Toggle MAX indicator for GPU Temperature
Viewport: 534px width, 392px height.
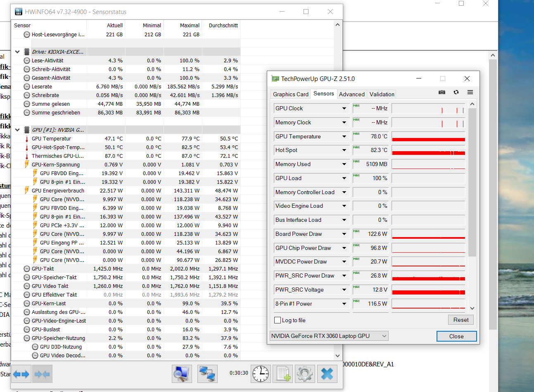[356, 134]
